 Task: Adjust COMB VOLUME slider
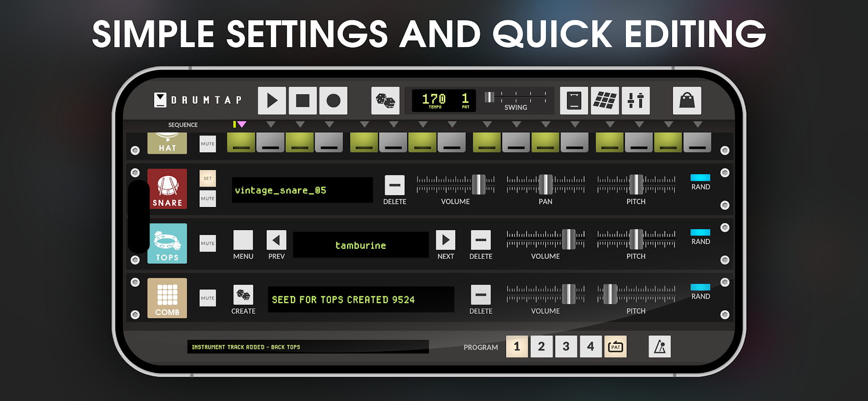coord(546,294)
